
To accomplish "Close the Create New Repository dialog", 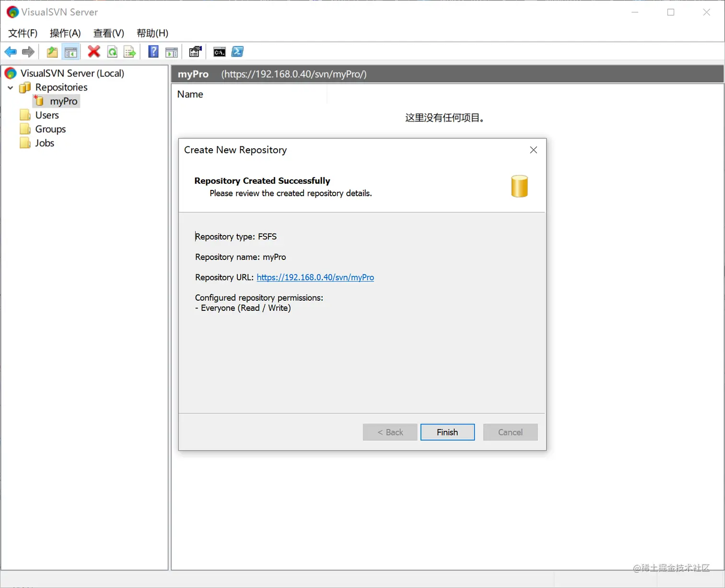I will pyautogui.click(x=533, y=150).
